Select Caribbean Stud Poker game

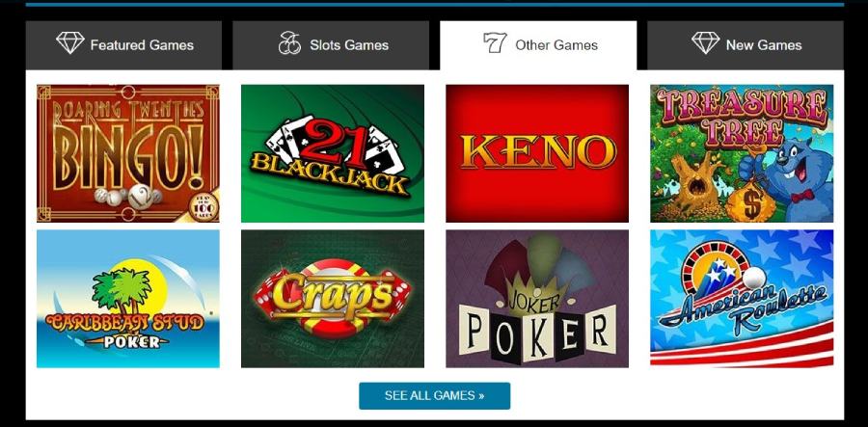point(128,299)
